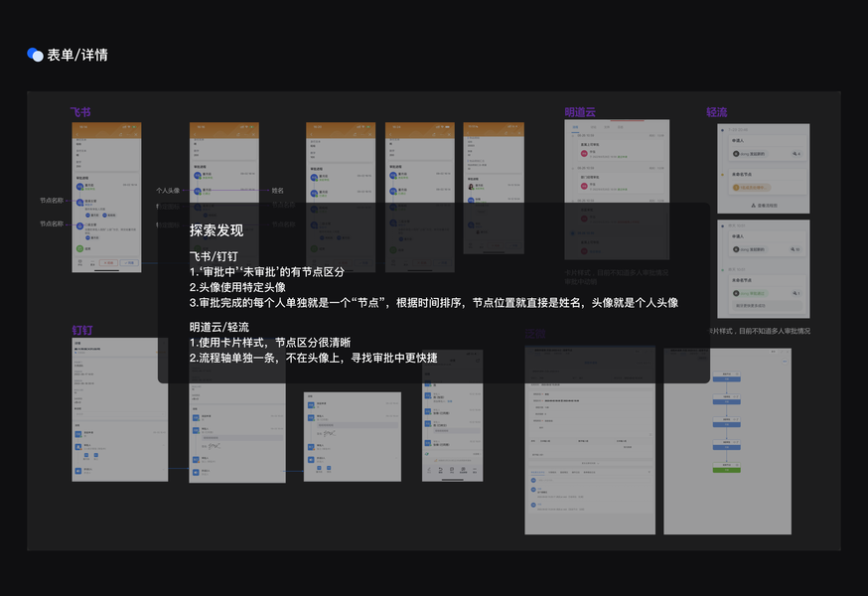Select the 明道云 section heading
This screenshot has width=868, height=596.
pyautogui.click(x=580, y=112)
